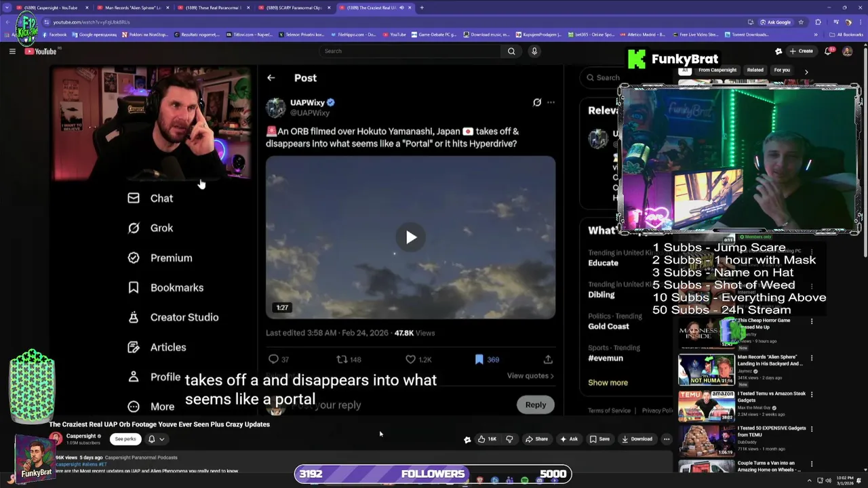Viewport: 868px width, 488px height.
Task: Select the 'From Caspersight' filter chip
Action: [x=717, y=70]
